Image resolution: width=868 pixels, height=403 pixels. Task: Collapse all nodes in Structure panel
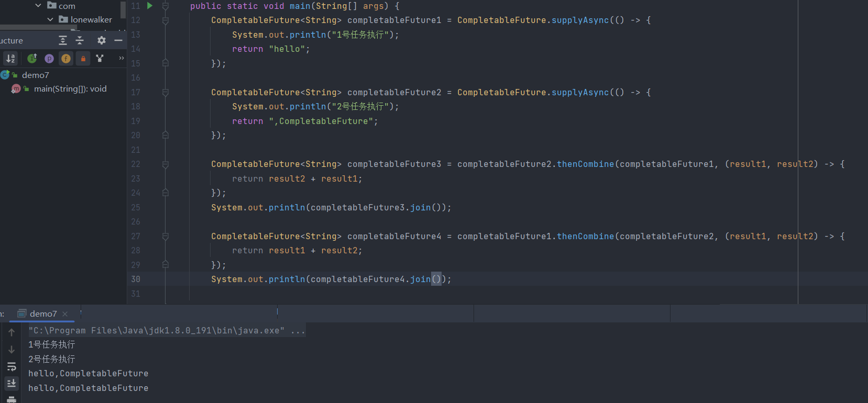tap(80, 40)
